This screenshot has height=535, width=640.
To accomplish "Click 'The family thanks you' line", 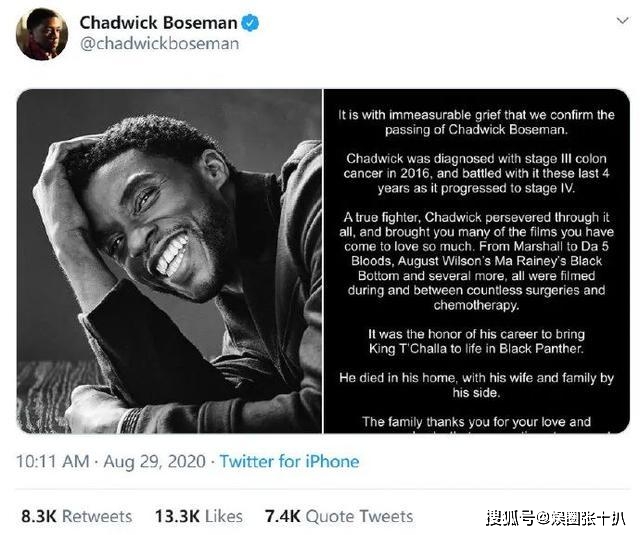I will [x=476, y=422].
